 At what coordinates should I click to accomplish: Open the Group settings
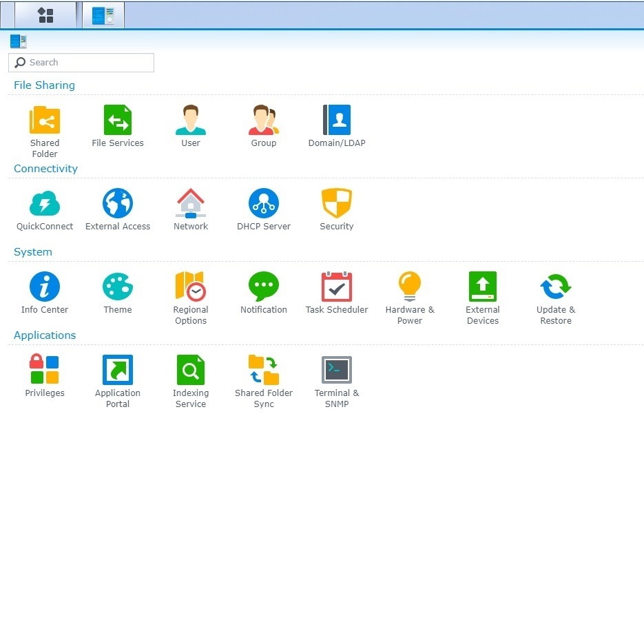tap(263, 119)
